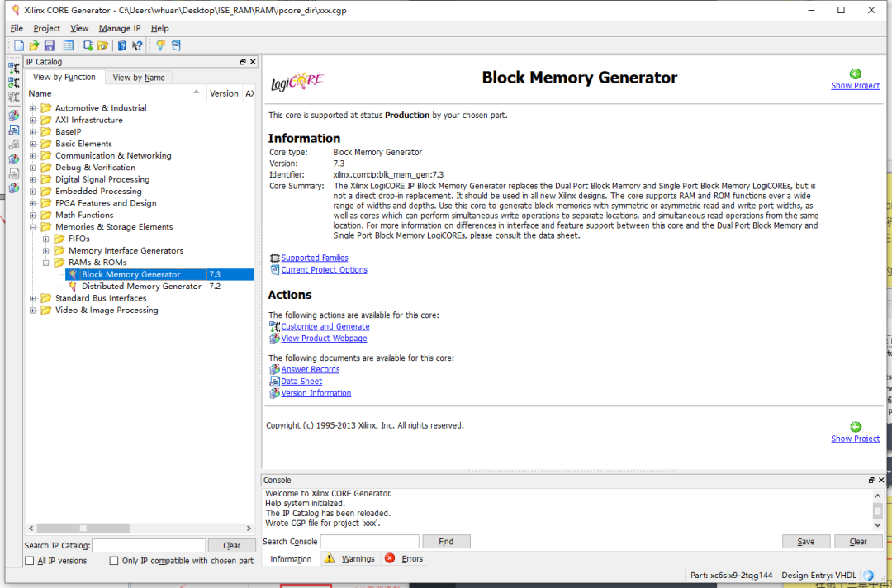Expand the Video & Image Processing folder

click(x=32, y=311)
